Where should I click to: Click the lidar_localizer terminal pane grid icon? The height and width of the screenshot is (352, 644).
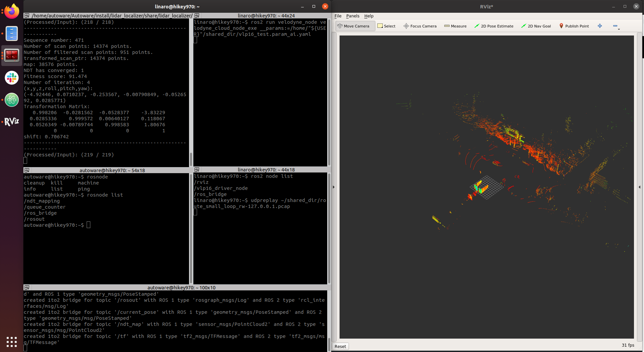point(27,16)
